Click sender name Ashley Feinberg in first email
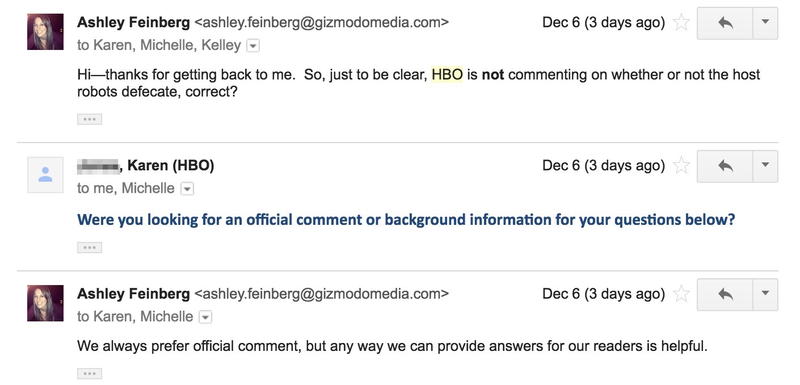Viewport: 800px width, 385px height. click(134, 22)
